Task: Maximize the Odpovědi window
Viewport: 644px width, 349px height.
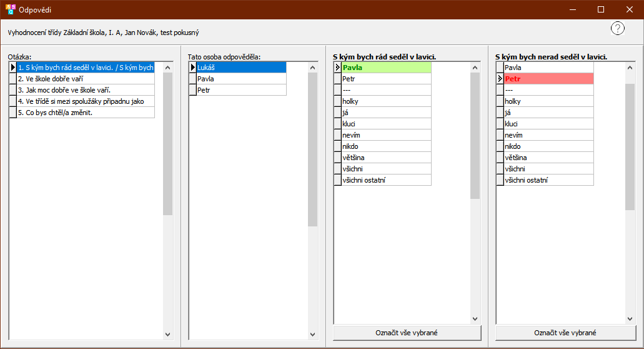Action: point(601,9)
